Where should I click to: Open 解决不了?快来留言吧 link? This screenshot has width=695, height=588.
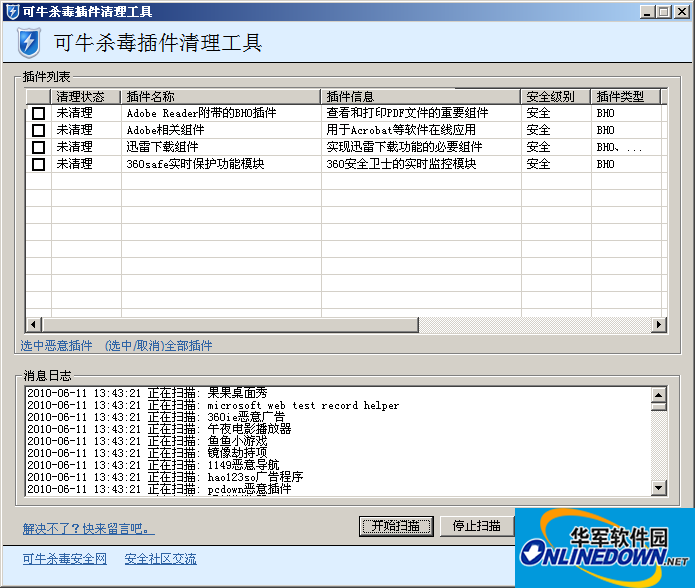pyautogui.click(x=89, y=529)
